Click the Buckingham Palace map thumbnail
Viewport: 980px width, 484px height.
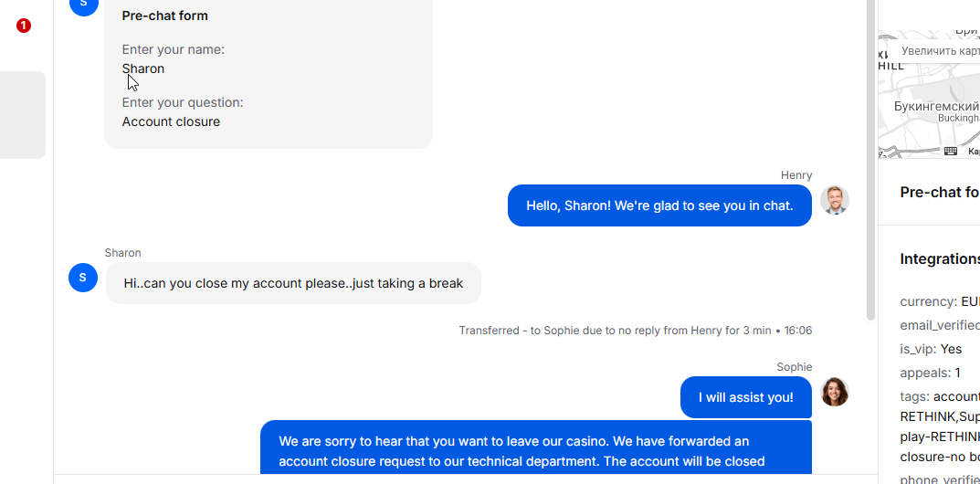coord(930,94)
